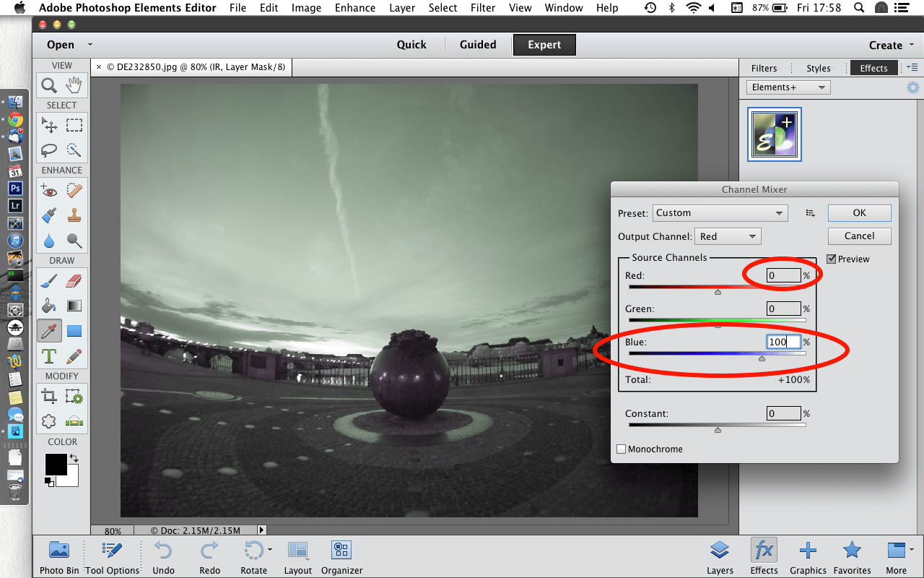Open the Filter menu

click(x=482, y=8)
